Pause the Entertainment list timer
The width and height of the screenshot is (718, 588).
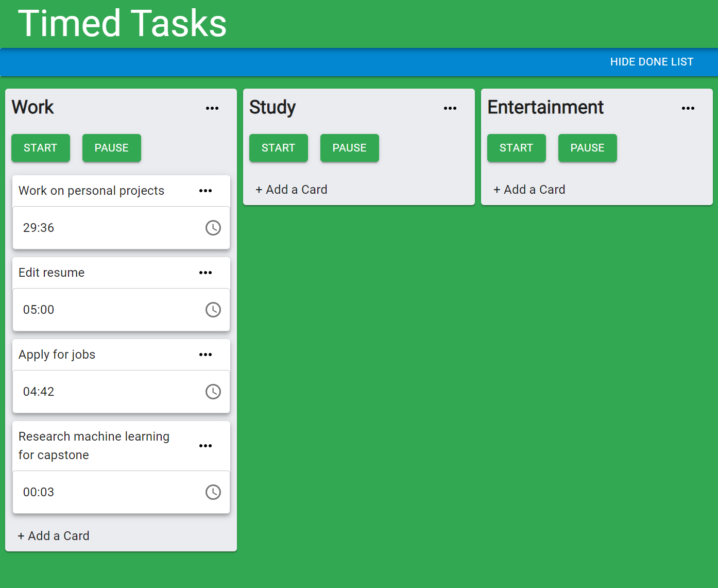(587, 148)
